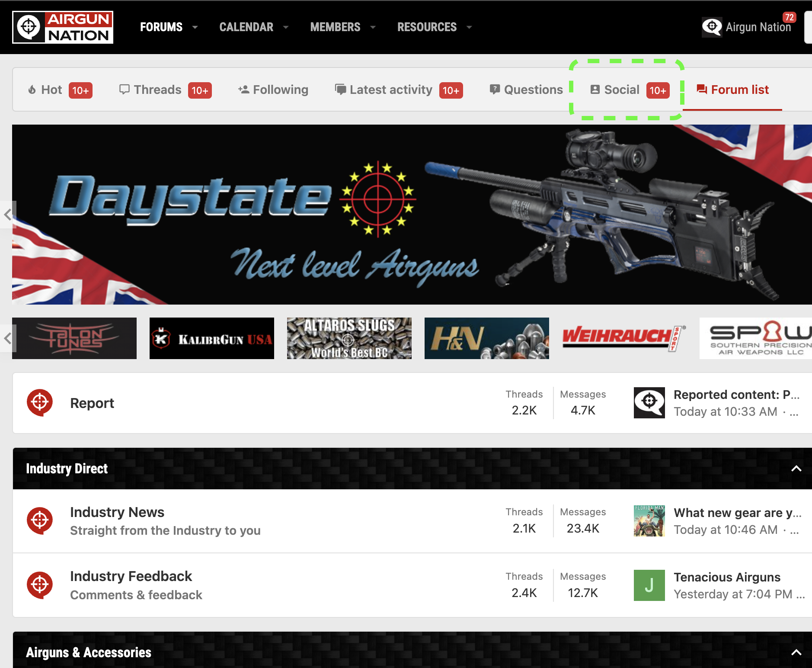Open the Talon Tunes sponsor logo
Viewport: 812px width, 668px height.
pyautogui.click(x=74, y=338)
